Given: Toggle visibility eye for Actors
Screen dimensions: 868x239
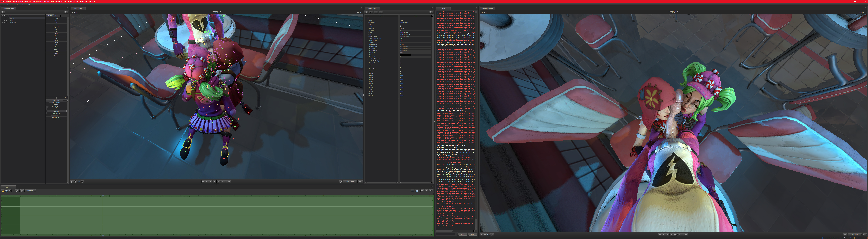Looking at the screenshot, I should [x=4, y=16].
